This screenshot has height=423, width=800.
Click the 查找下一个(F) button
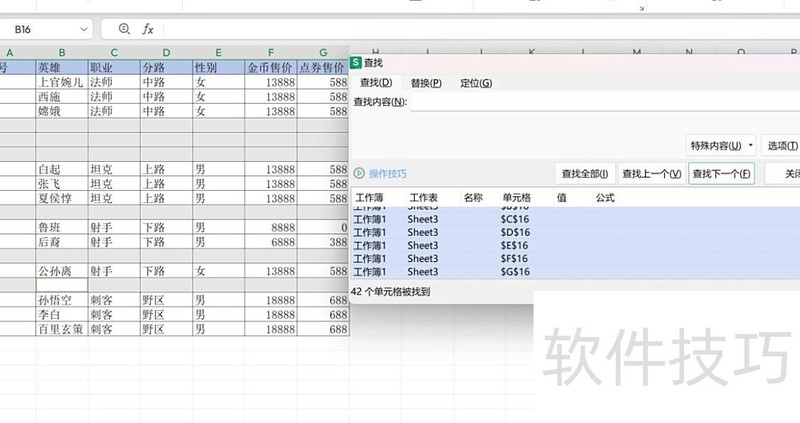point(721,174)
